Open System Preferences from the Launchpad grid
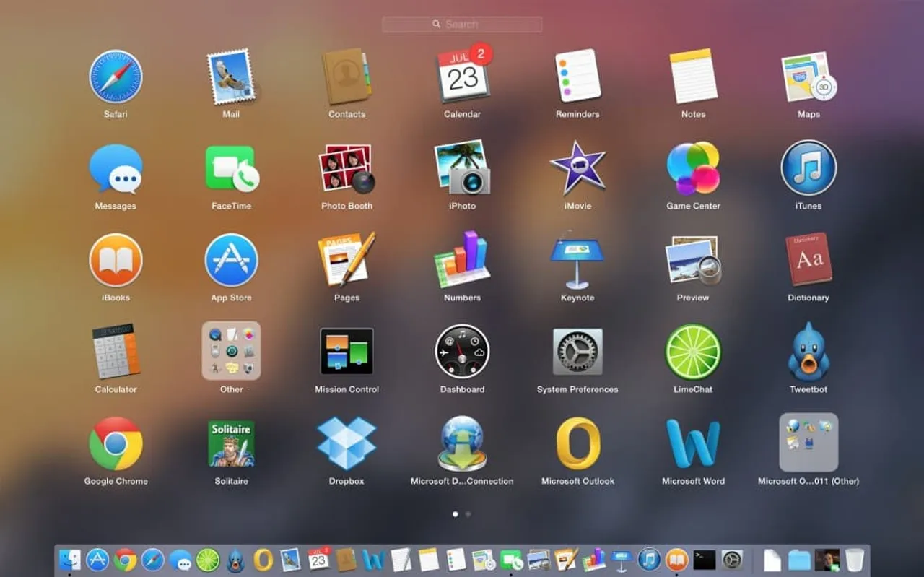Screen dimensions: 924x577 pyautogui.click(x=577, y=352)
